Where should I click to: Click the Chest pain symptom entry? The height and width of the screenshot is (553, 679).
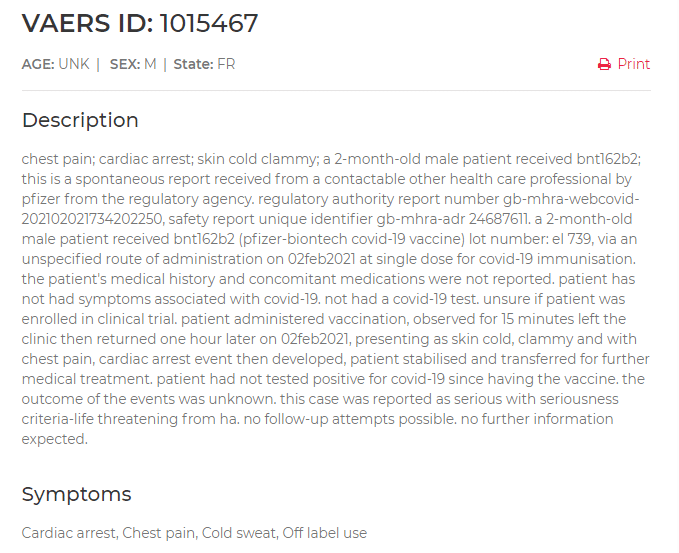[x=158, y=533]
